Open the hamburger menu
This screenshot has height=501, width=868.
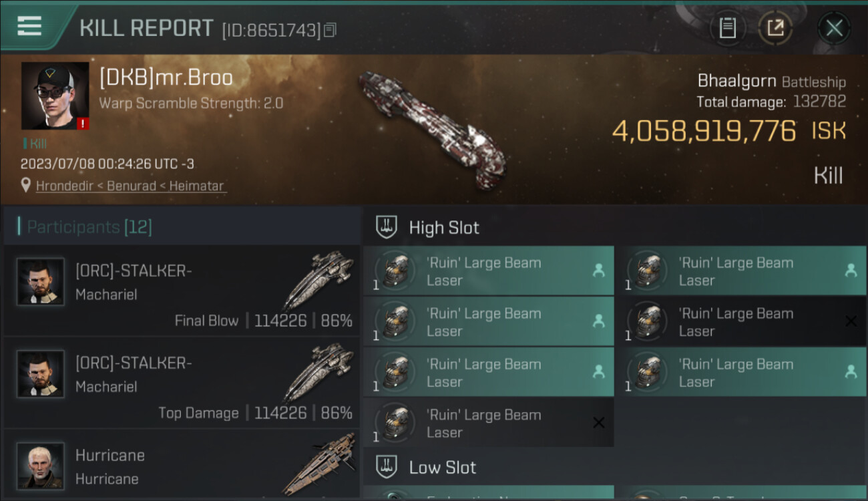point(29,27)
